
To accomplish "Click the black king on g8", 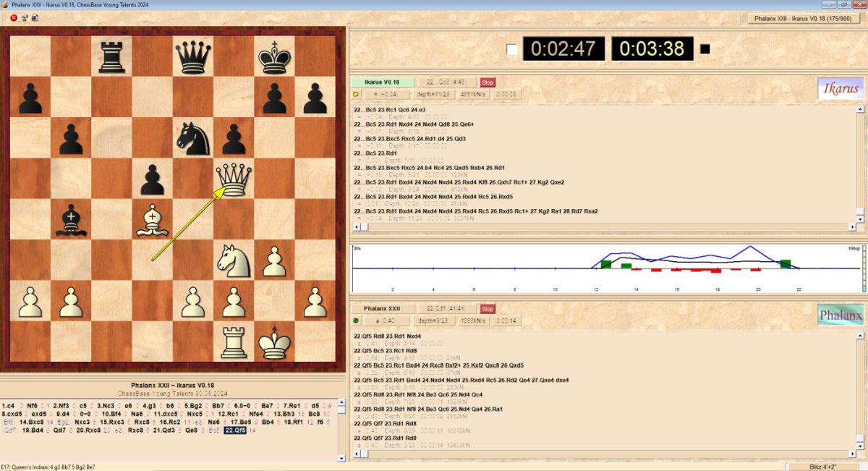I will pos(275,56).
